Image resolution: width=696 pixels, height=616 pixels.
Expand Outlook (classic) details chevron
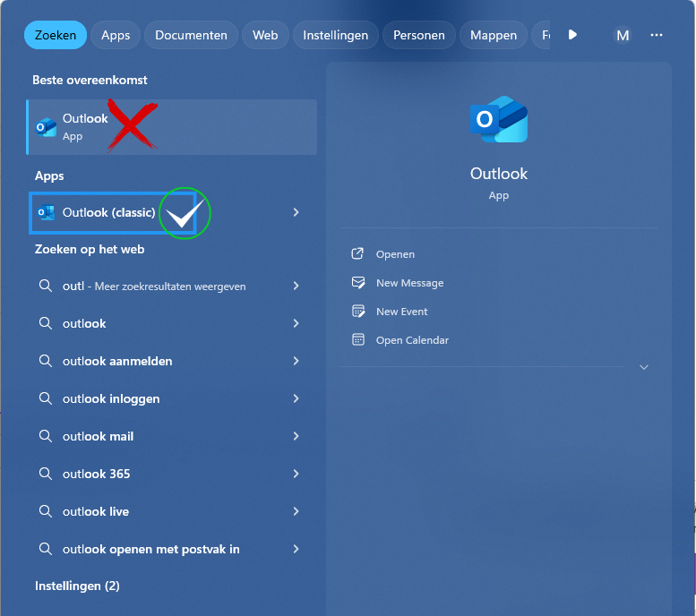(296, 212)
